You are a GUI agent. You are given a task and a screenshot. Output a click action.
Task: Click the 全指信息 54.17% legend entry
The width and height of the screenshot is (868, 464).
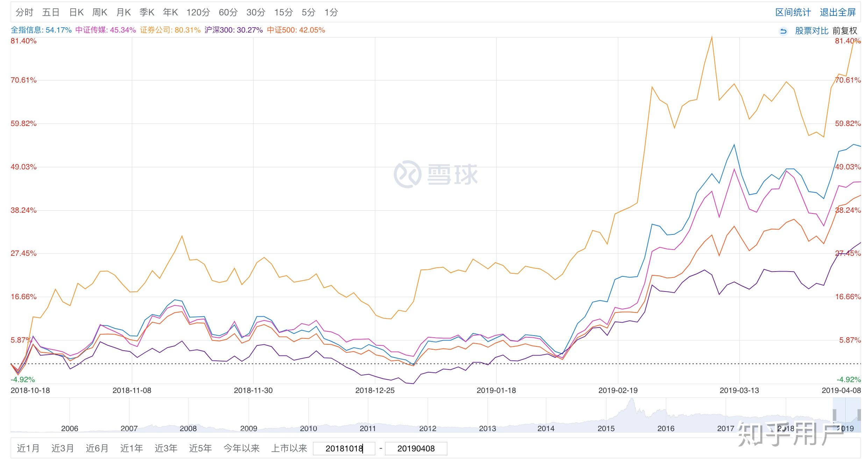(x=41, y=30)
